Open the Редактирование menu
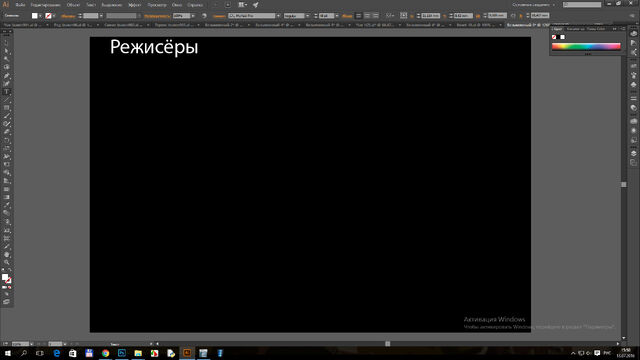The width and height of the screenshot is (640, 360). pyautogui.click(x=45, y=5)
